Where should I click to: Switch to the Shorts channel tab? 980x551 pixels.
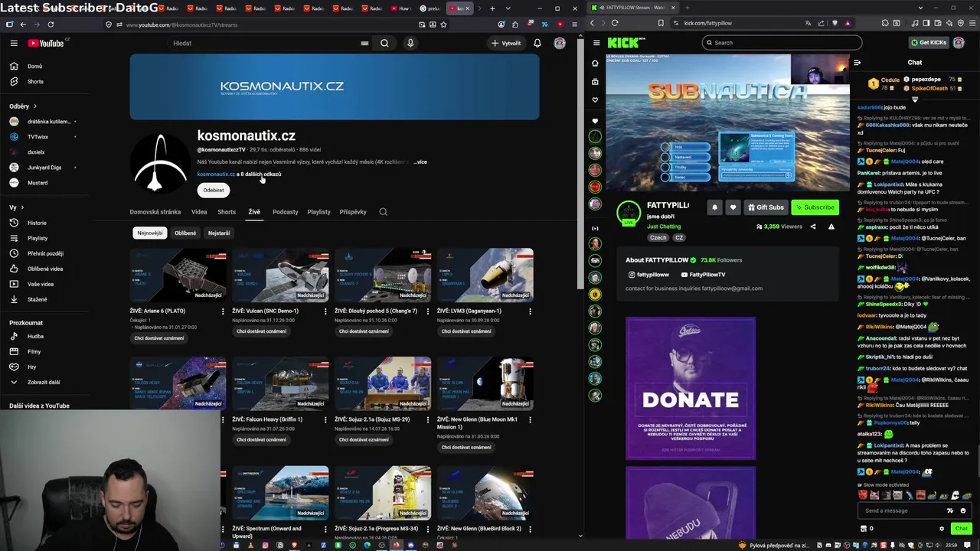(227, 212)
